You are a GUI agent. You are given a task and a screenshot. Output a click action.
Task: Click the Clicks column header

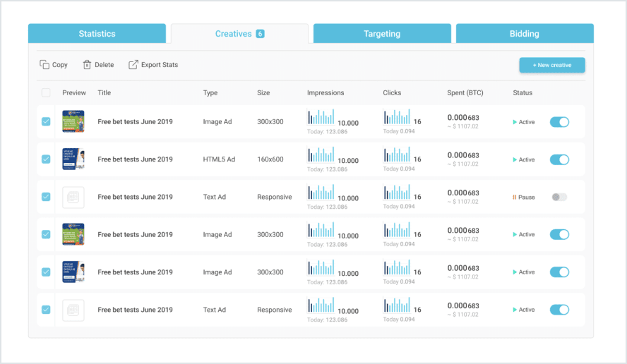click(x=392, y=92)
